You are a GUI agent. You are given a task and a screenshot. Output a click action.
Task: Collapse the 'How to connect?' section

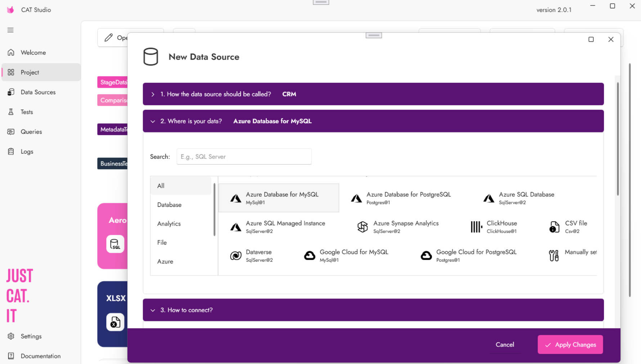(153, 310)
